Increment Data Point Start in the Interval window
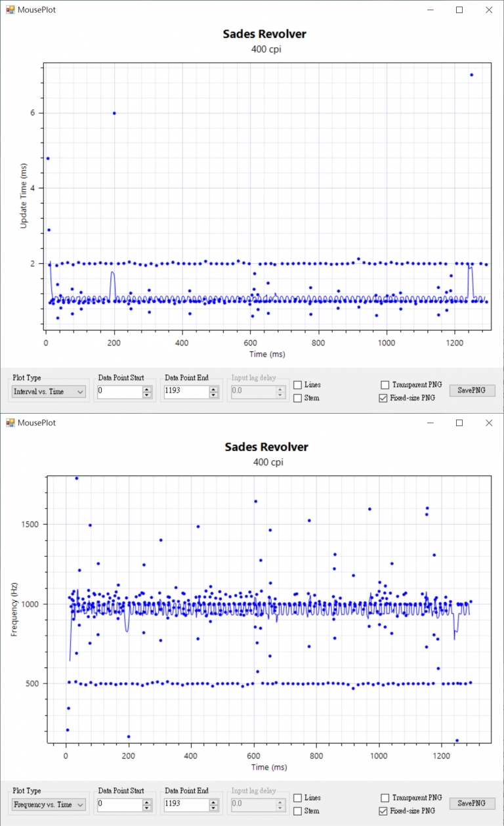Image resolution: width=504 pixels, height=826 pixels. [148, 389]
